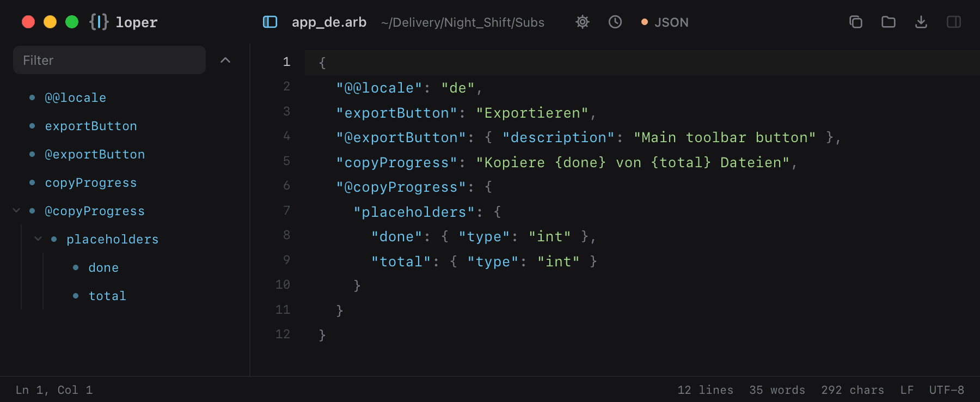Open folder icon in toolbar
Viewport: 980px width, 402px height.
coord(889,22)
